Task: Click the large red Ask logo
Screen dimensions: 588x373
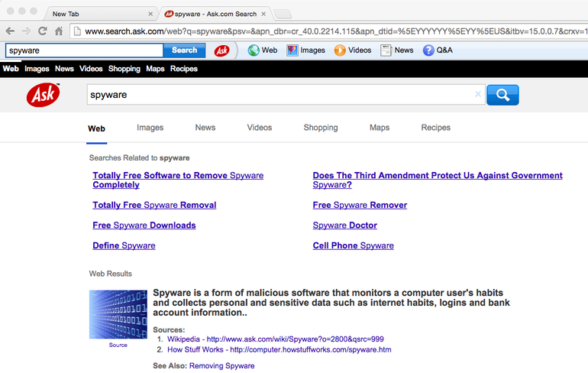Action: [x=43, y=95]
